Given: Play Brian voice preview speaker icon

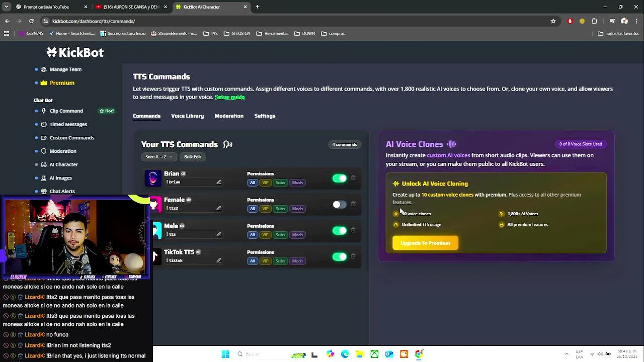Looking at the screenshot, I should tap(183, 173).
